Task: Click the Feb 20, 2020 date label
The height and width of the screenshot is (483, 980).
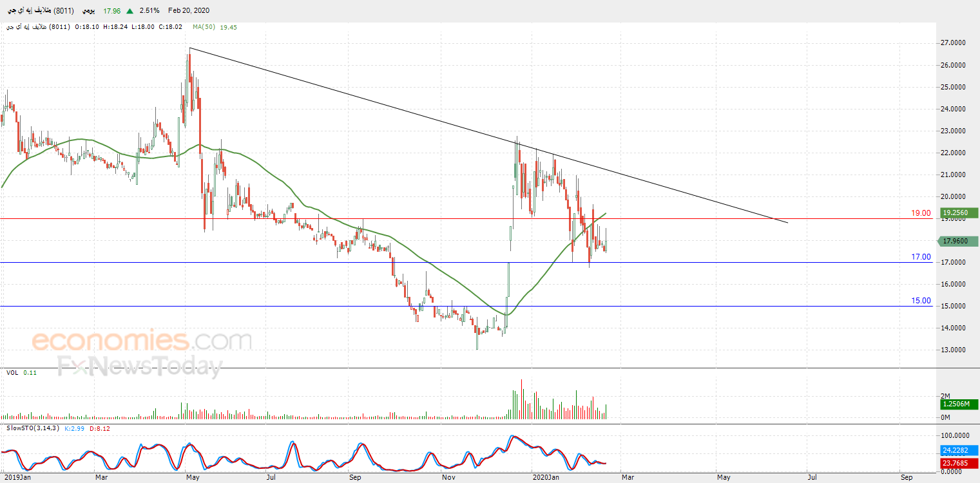Action: 188,11
